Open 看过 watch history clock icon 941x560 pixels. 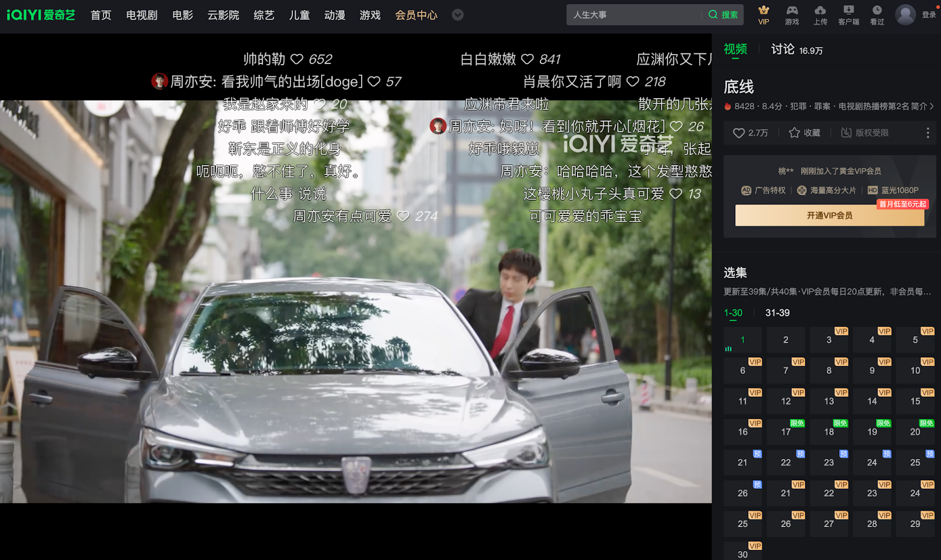point(877,11)
